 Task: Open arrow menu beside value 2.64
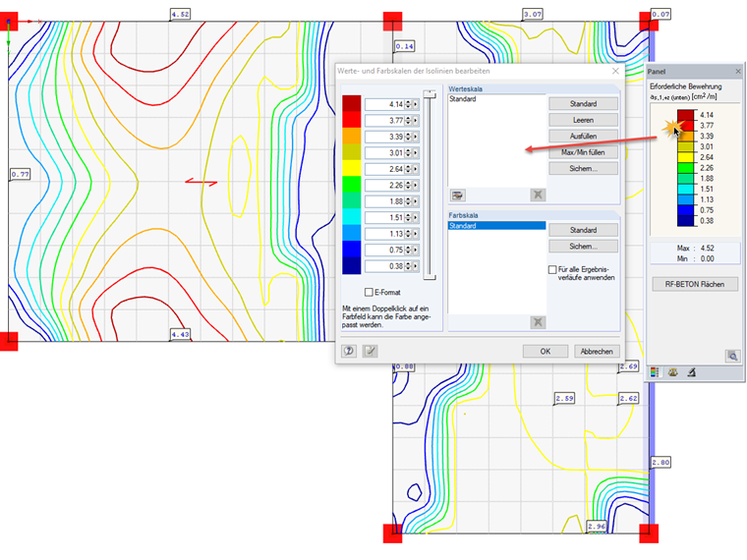click(x=416, y=169)
